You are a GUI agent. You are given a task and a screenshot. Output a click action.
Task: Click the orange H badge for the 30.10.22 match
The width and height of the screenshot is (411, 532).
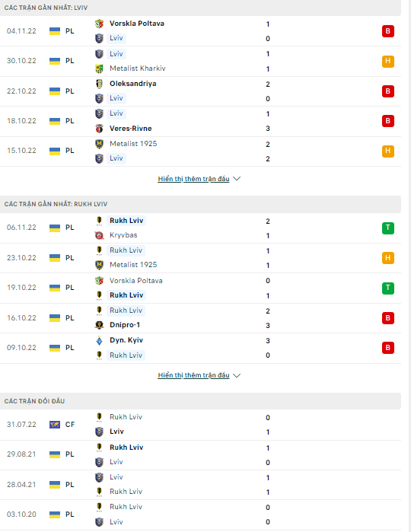(x=388, y=62)
